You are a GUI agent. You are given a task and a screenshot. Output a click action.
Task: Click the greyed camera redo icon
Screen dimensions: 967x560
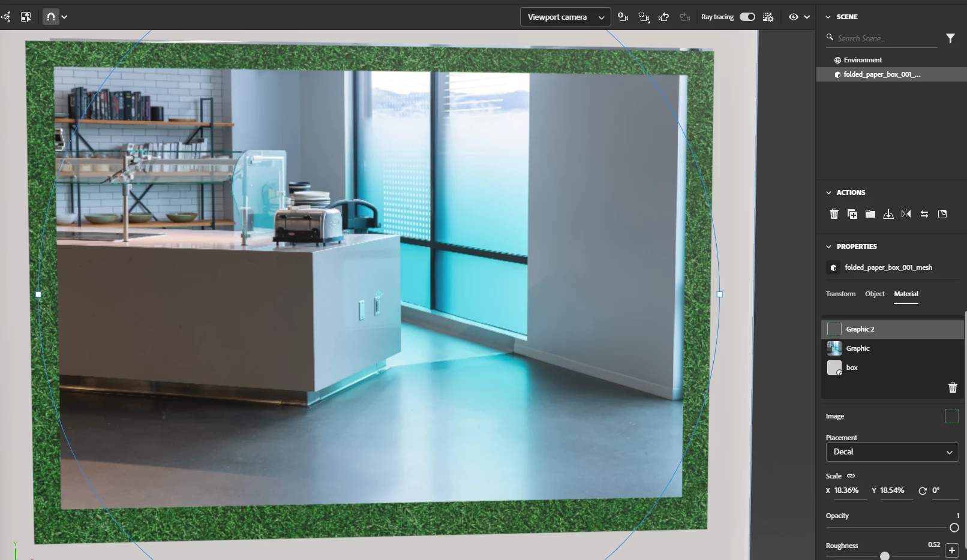pyautogui.click(x=684, y=17)
